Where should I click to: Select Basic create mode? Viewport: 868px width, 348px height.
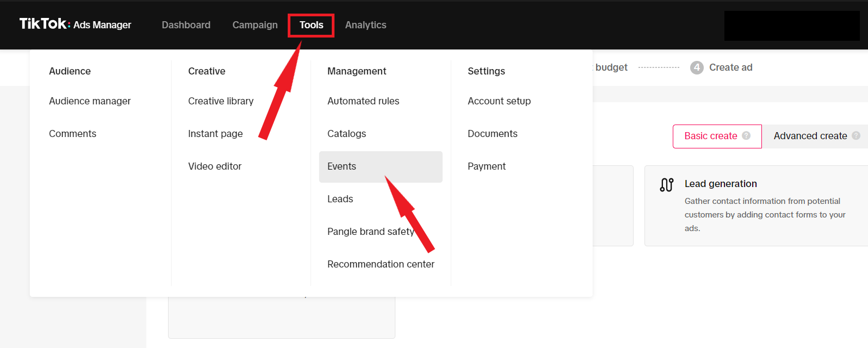coord(710,136)
